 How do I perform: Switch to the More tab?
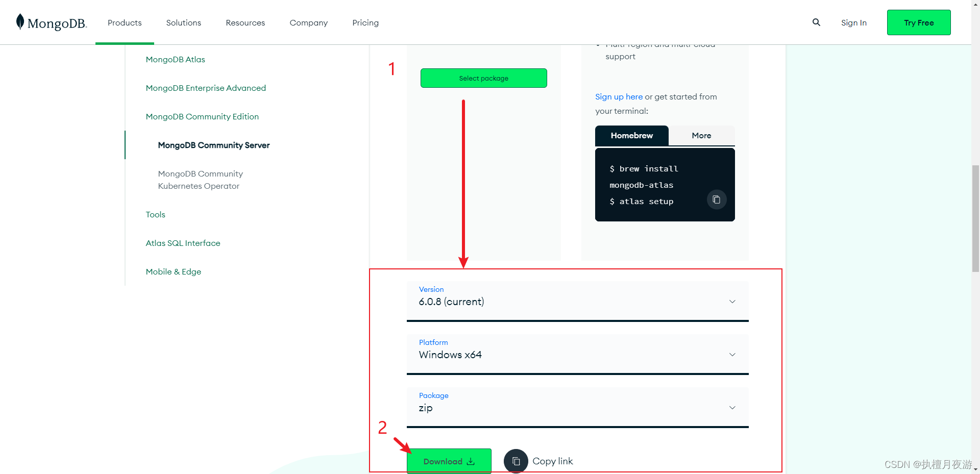(x=702, y=135)
